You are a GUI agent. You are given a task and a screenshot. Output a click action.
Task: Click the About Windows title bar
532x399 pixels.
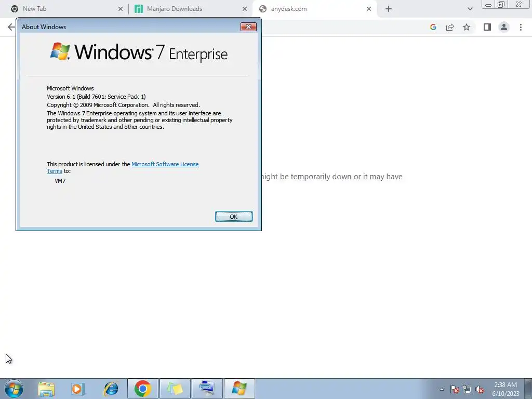[129, 27]
